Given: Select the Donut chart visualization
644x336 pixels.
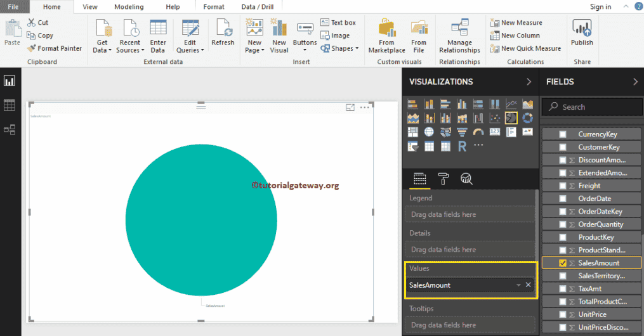Looking at the screenshot, I should tap(527, 118).
